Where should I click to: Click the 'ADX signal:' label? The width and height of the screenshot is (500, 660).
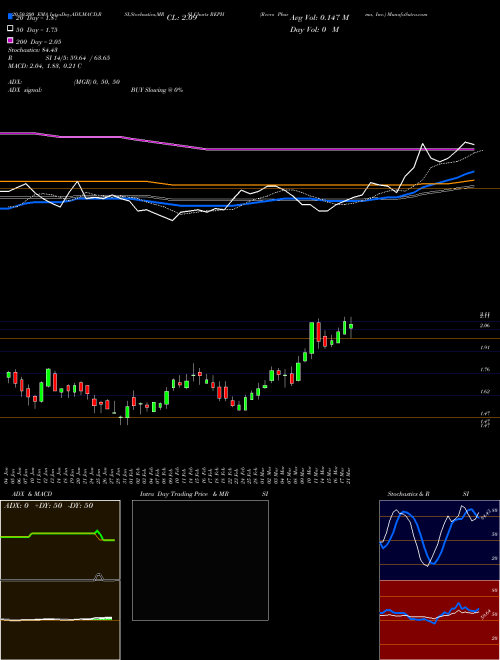[x=25, y=90]
